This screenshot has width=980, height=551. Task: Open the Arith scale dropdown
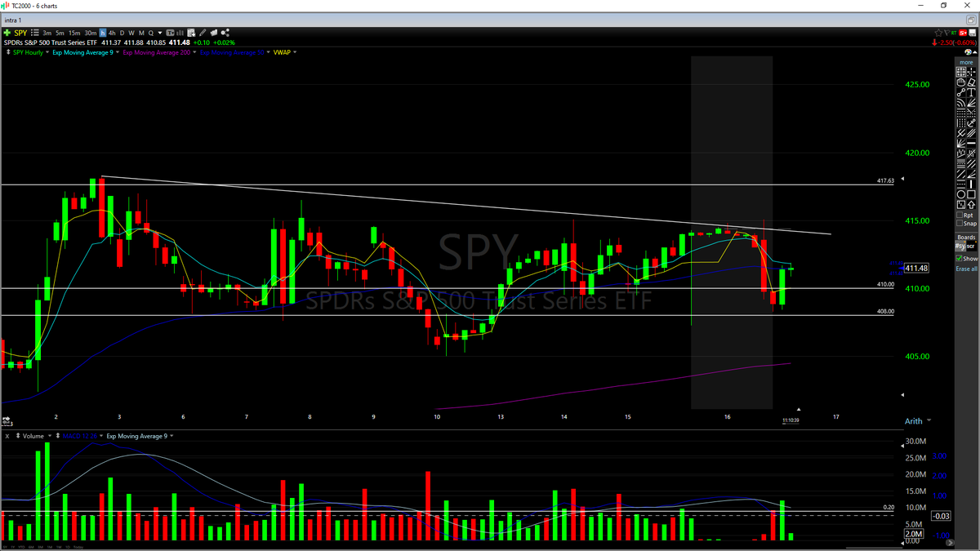(x=928, y=421)
